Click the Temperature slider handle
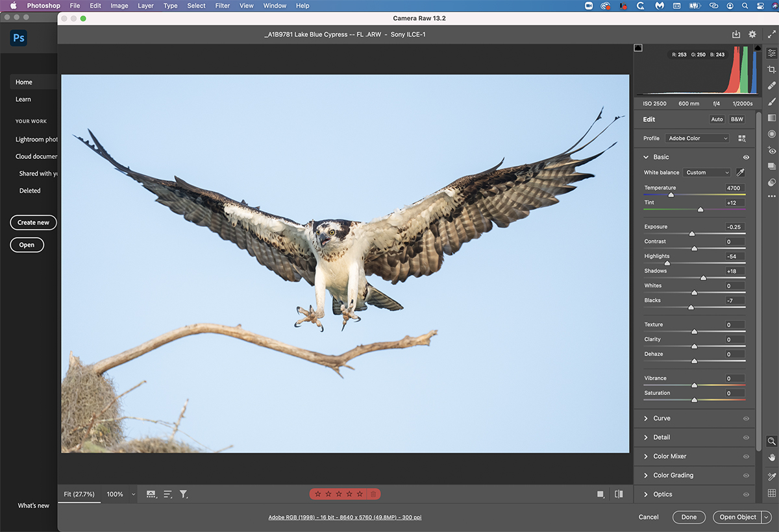Screen dimensions: 779x532 671,195
